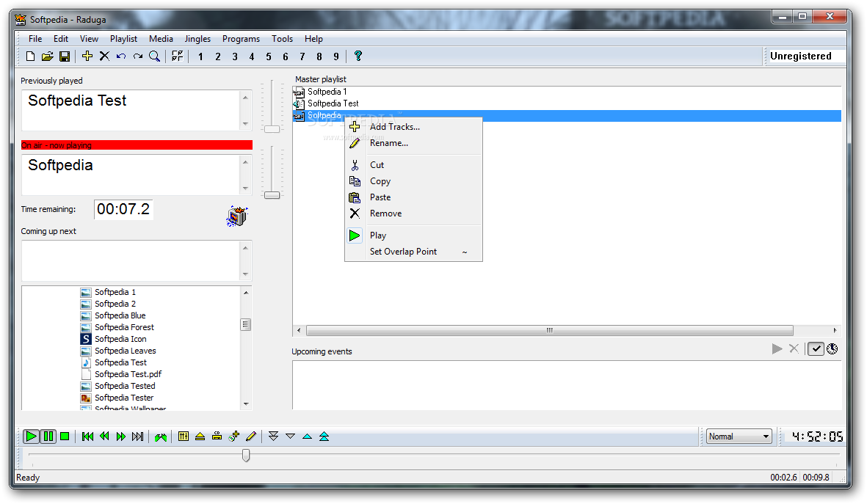867x504 pixels.
Task: Click the lower vertical volume slider handle
Action: click(272, 195)
